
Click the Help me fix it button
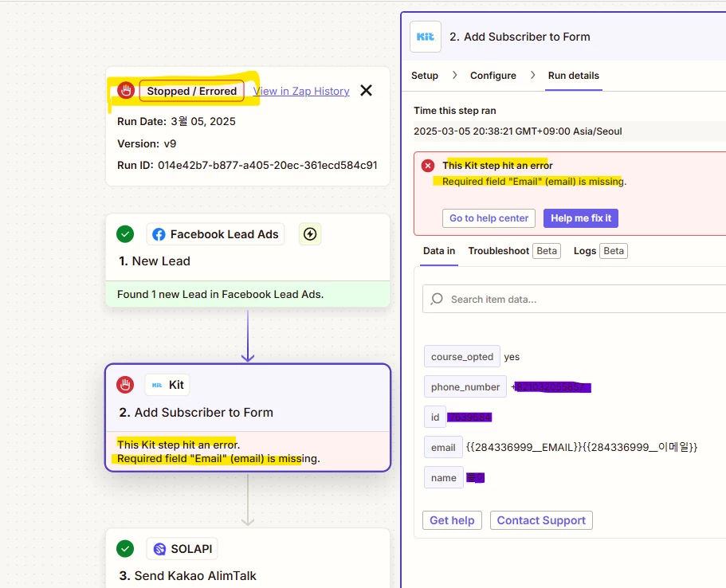coord(581,218)
